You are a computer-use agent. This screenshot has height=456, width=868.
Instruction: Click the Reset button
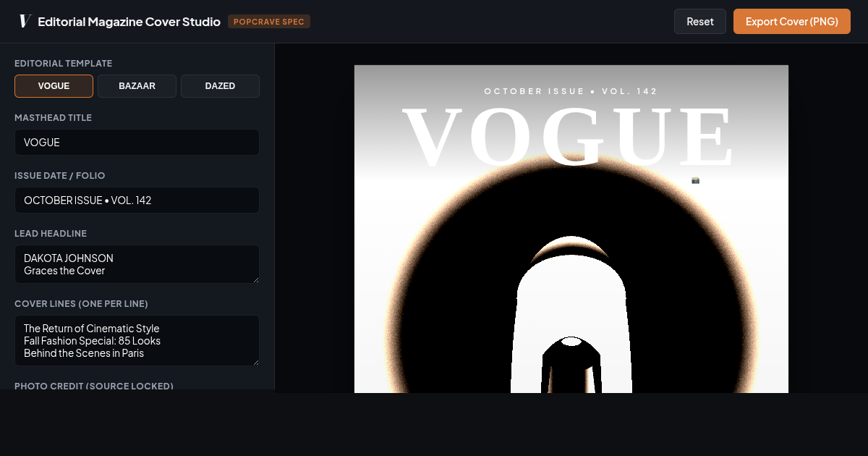(x=699, y=22)
